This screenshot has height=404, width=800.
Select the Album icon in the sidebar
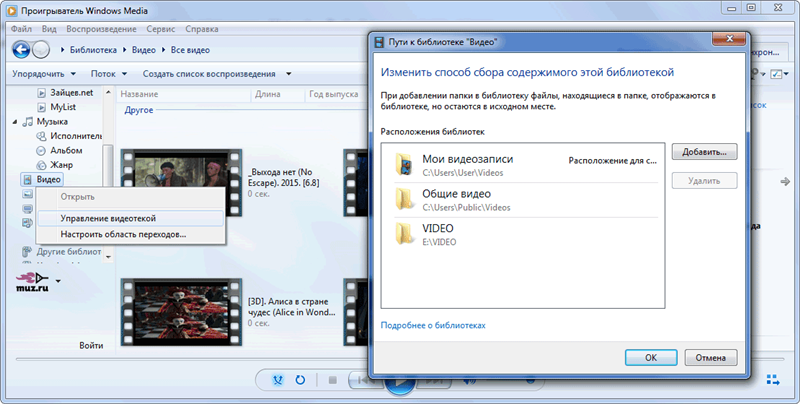tap(41, 150)
